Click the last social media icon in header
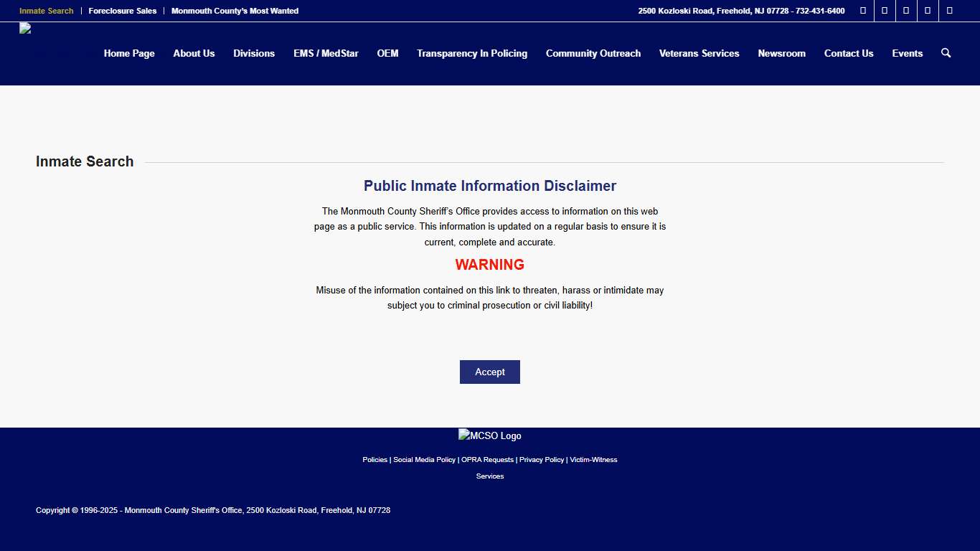 coord(948,11)
